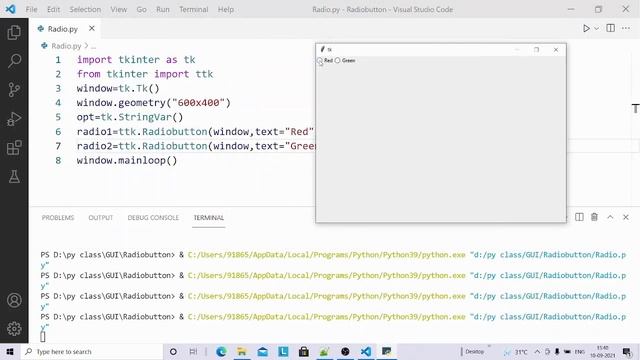
Task: Open the notification center icon
Action: click(x=627, y=351)
